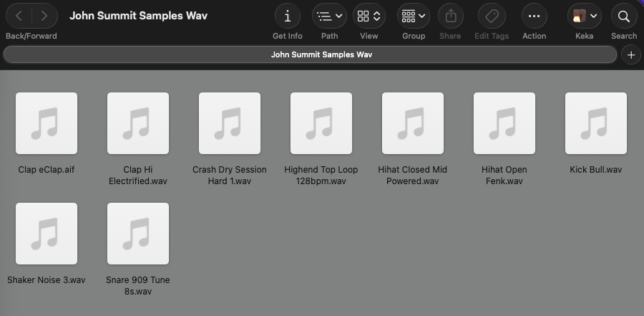Image resolution: width=644 pixels, height=316 pixels.
Task: Open the Path dropdown menu
Action: (329, 16)
